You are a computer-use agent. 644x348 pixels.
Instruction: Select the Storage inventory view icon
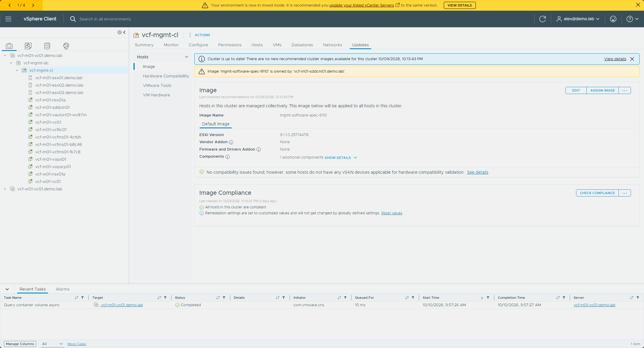click(x=47, y=46)
